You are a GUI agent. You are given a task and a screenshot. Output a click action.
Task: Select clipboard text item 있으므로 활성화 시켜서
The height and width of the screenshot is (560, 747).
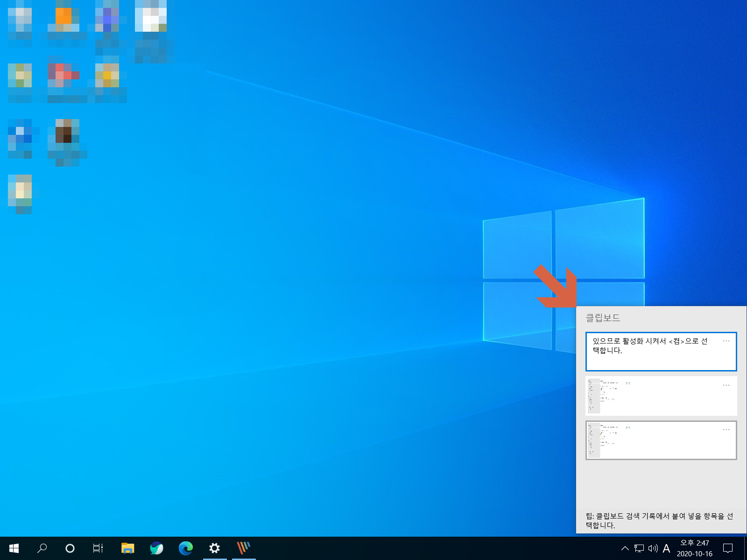pyautogui.click(x=661, y=351)
